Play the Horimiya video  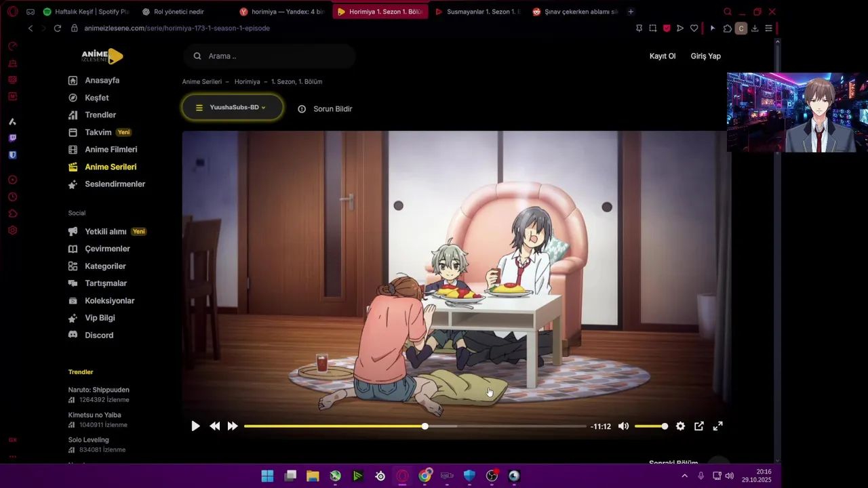[195, 426]
